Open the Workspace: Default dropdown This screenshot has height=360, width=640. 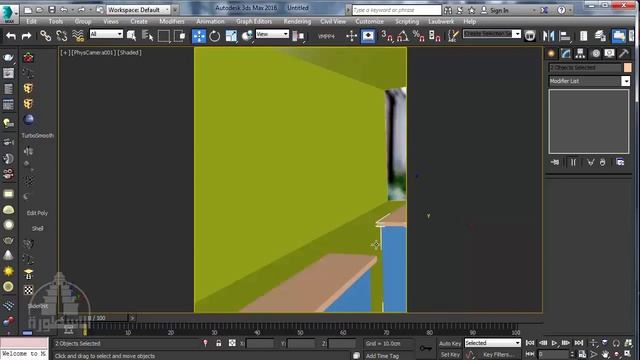point(138,9)
